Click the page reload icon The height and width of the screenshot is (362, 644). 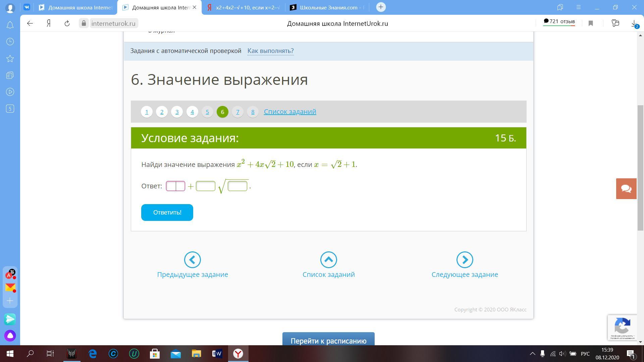click(67, 23)
